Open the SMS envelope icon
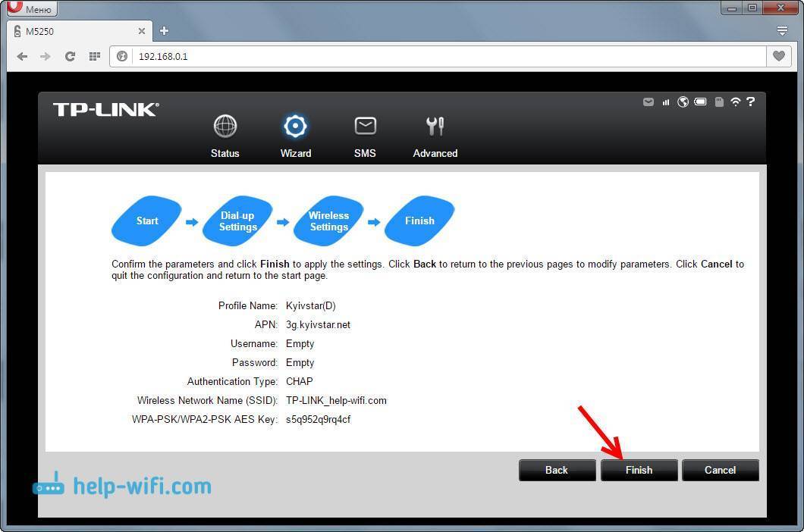 coord(365,126)
